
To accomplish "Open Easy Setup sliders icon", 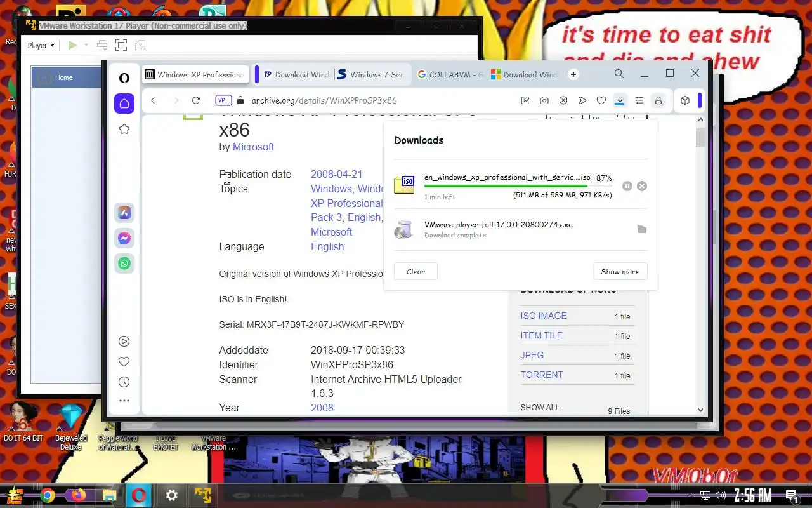I will point(639,100).
